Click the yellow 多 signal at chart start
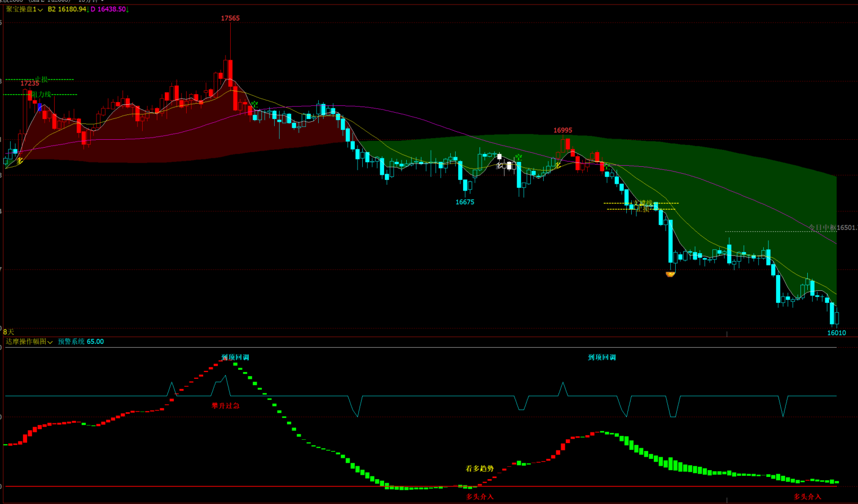The width and height of the screenshot is (858, 504). [x=20, y=161]
